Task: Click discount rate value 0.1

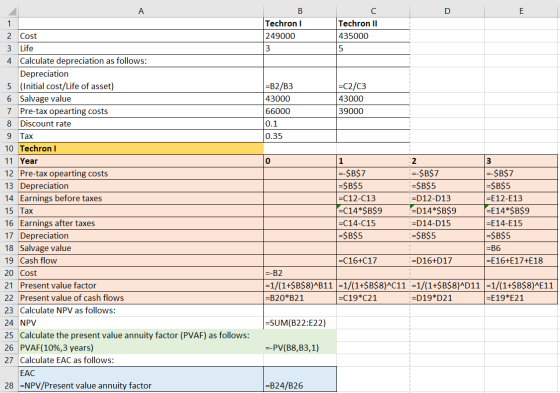Action: pyautogui.click(x=300, y=124)
